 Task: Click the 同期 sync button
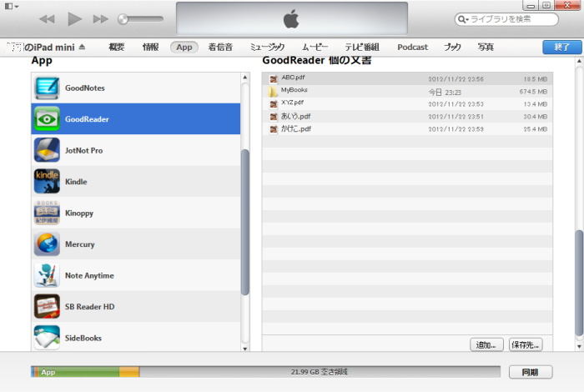click(531, 372)
